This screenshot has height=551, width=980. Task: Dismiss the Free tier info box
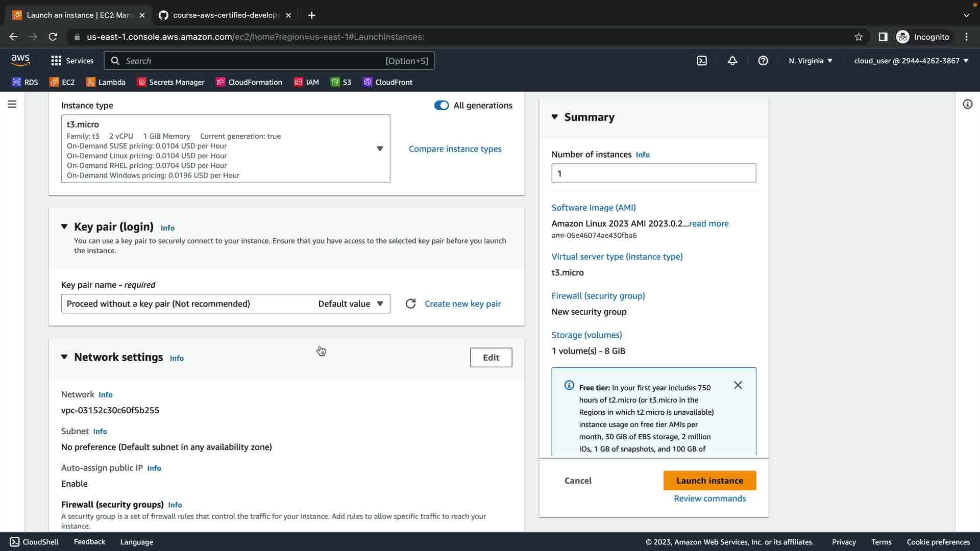(738, 385)
